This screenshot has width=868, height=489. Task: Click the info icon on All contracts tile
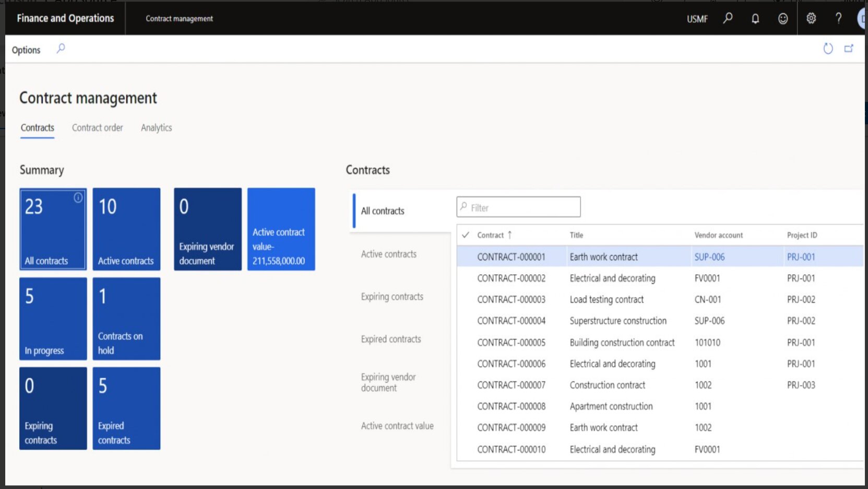point(78,197)
